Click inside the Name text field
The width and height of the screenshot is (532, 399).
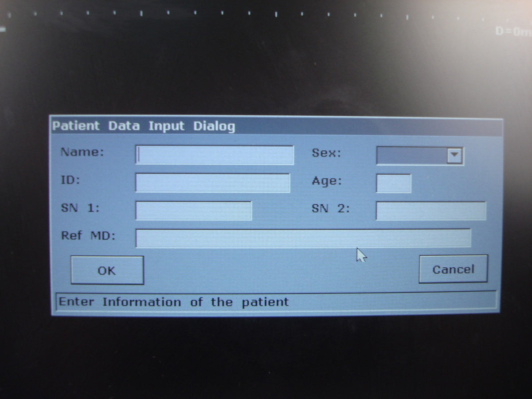point(215,155)
